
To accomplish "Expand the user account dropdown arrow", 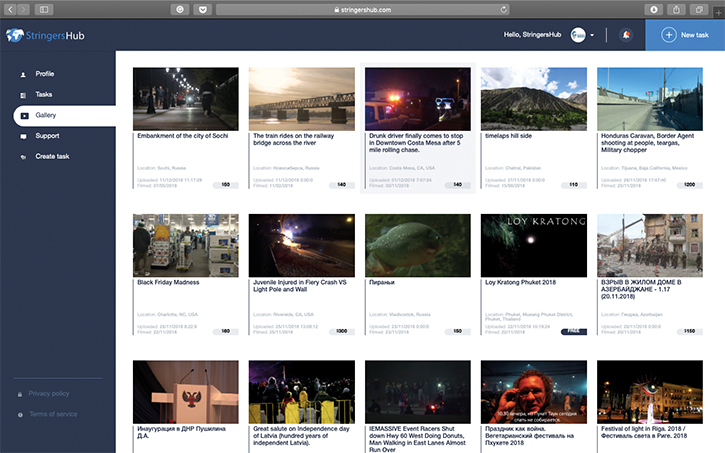I will pos(593,35).
